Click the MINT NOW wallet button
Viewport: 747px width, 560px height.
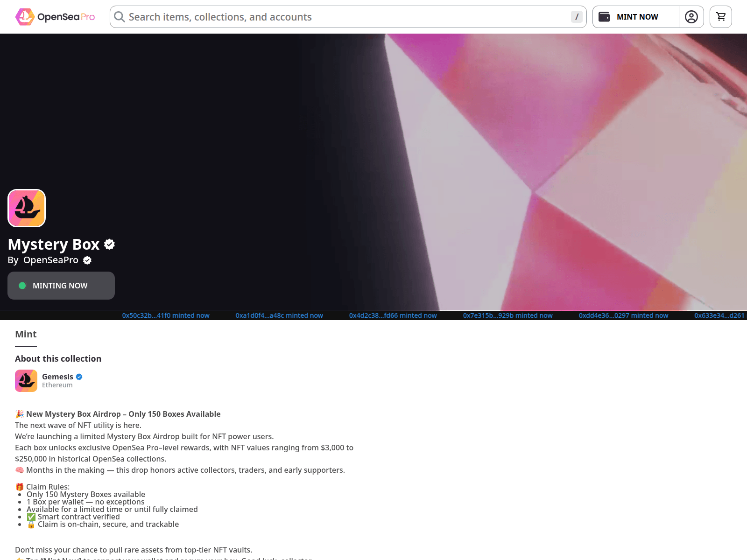click(x=636, y=17)
